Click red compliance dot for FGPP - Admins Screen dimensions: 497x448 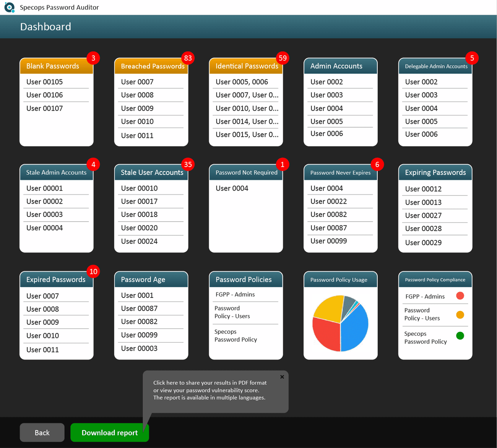[x=460, y=296]
